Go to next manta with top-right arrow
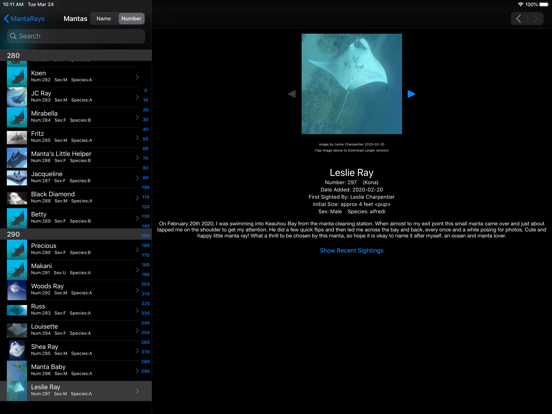Viewport: 552px width, 414px height. 535,19
